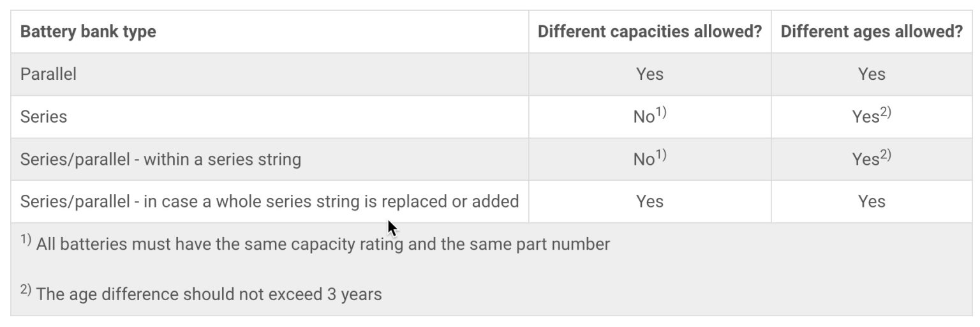Click superscript "1)" marker starting the first footnote
The height and width of the screenshot is (327, 980).
[x=26, y=240]
